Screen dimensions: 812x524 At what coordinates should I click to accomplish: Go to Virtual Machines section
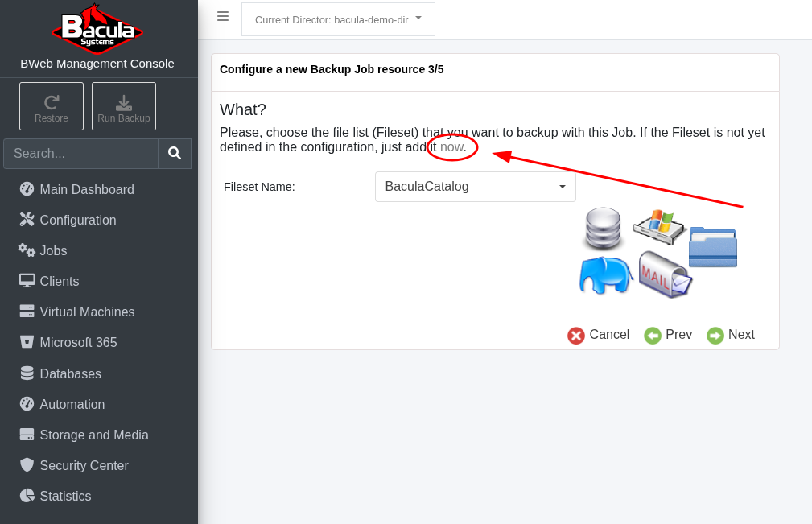click(87, 312)
